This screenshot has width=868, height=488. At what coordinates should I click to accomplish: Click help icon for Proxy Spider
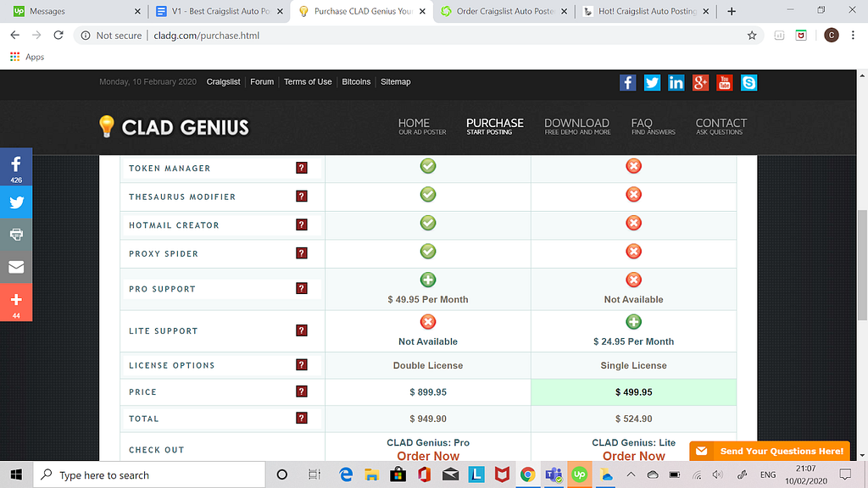tap(302, 252)
